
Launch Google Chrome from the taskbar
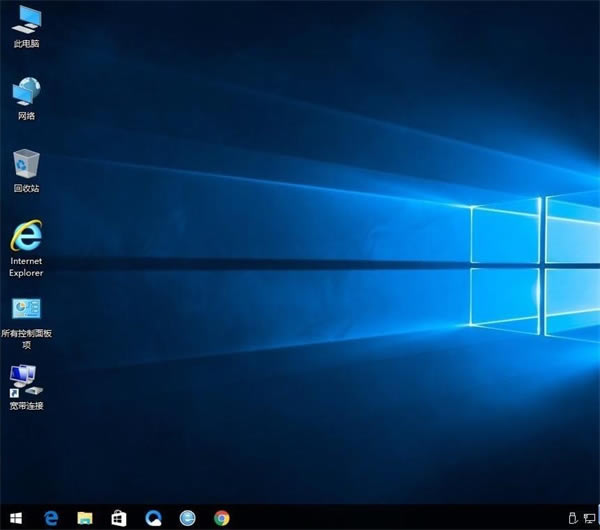point(221,518)
